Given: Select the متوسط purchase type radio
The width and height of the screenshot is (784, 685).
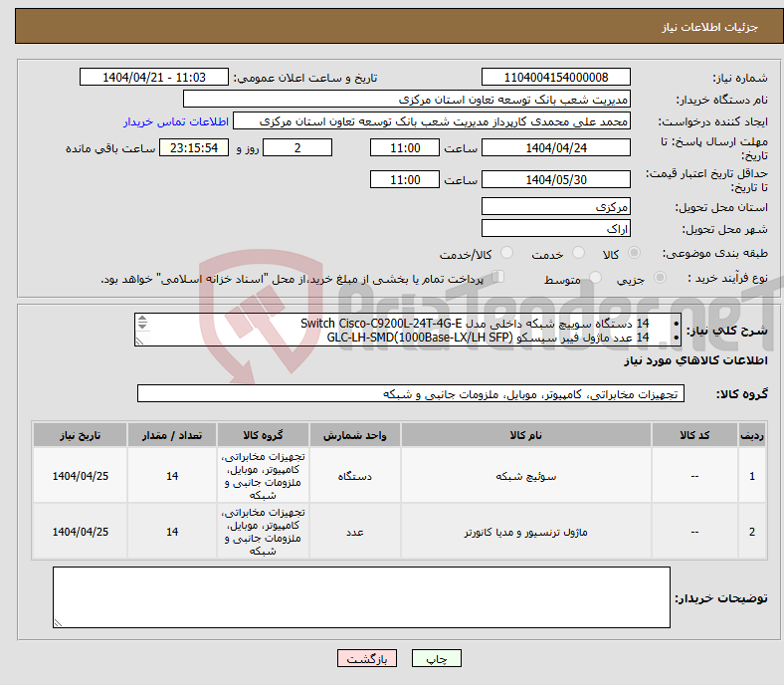Looking at the screenshot, I should pyautogui.click(x=596, y=277).
